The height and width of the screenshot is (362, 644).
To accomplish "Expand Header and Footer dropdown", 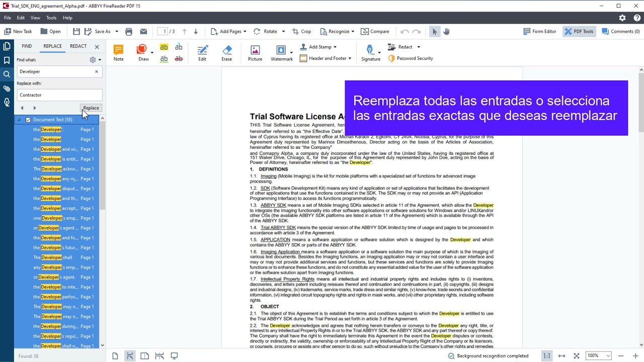I will tap(350, 58).
